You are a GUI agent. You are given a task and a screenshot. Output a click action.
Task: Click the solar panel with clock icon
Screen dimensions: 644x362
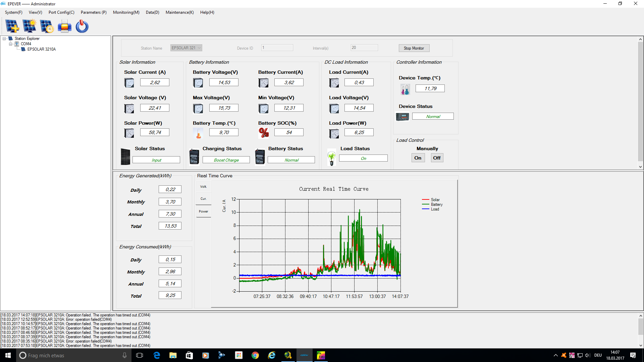pos(47,26)
